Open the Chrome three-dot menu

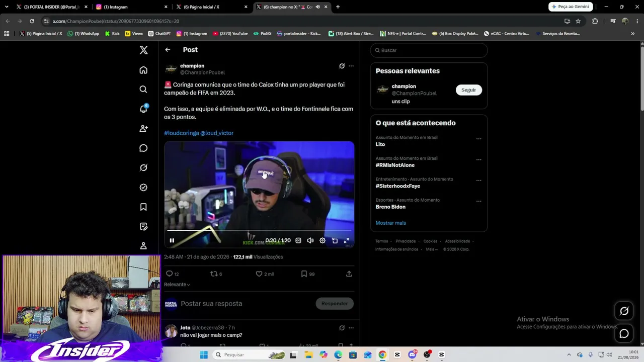click(x=636, y=21)
